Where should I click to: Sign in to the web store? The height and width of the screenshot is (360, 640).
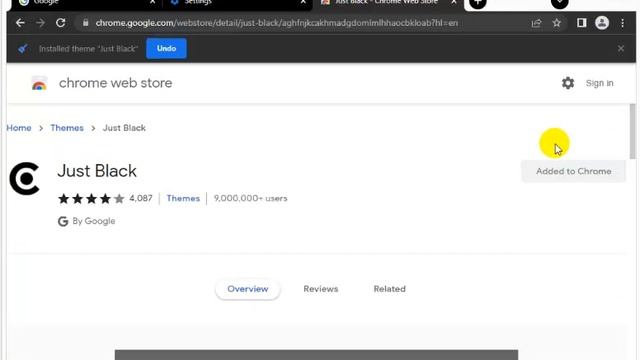click(x=599, y=83)
